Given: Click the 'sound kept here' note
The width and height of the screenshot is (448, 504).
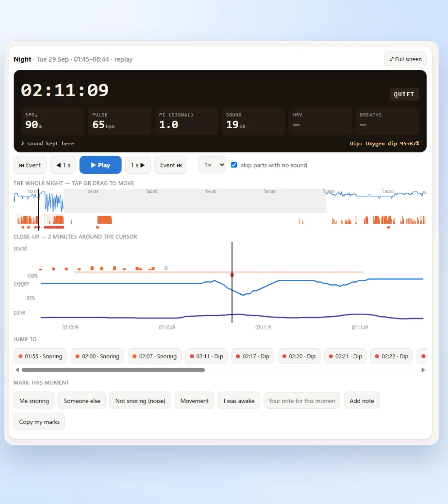Looking at the screenshot, I should (x=48, y=144).
